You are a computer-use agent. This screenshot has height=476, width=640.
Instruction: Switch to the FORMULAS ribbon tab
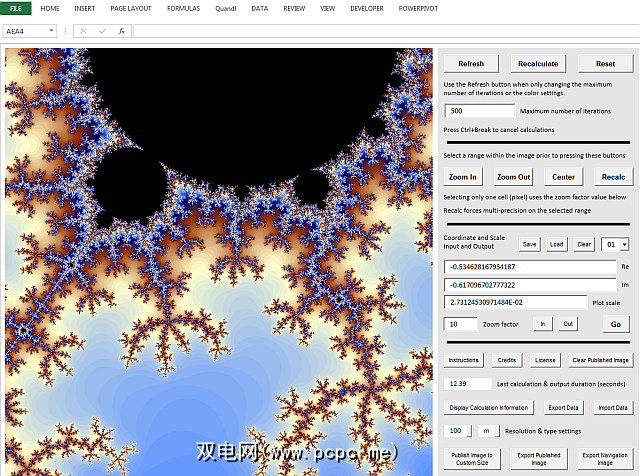tap(183, 8)
